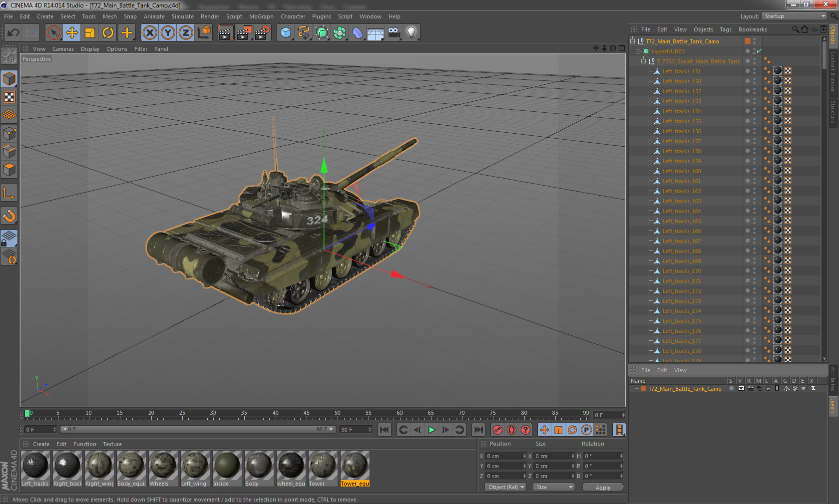Toggle Autokeying button
839x504 pixels.
point(511,430)
